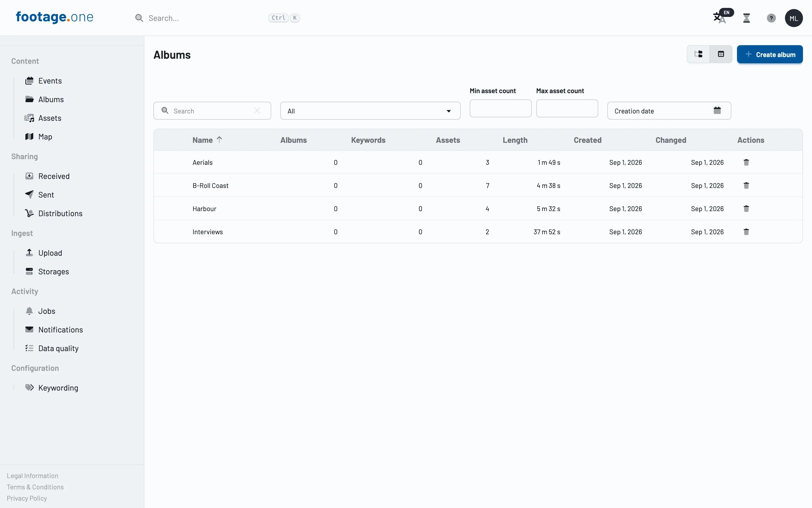Open the Harbour album row
812x508 pixels.
478,209
